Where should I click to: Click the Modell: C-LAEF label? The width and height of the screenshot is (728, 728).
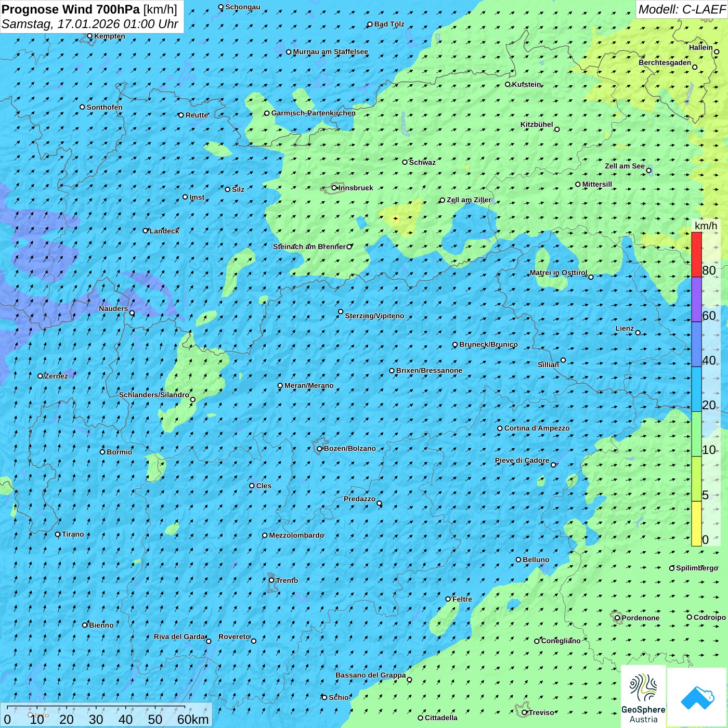[681, 9]
